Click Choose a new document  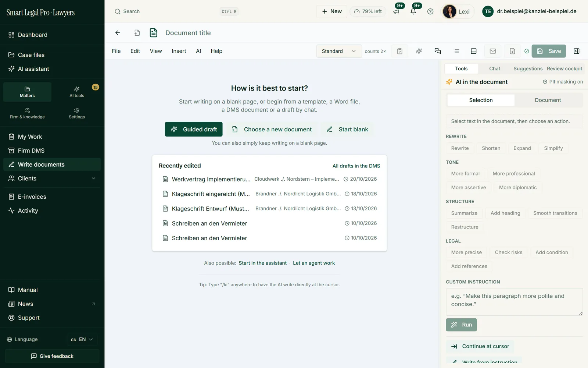click(272, 129)
